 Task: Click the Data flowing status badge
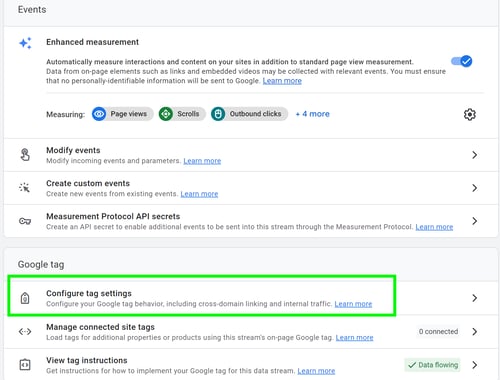point(432,365)
